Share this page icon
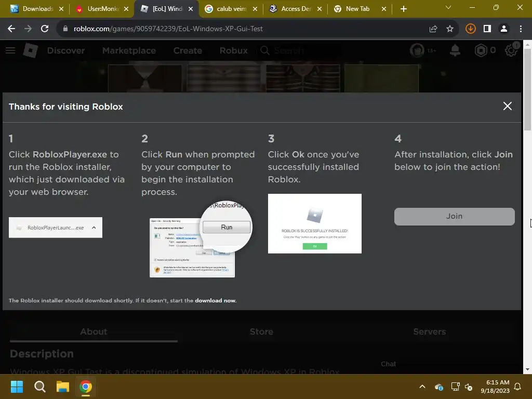 [433, 29]
